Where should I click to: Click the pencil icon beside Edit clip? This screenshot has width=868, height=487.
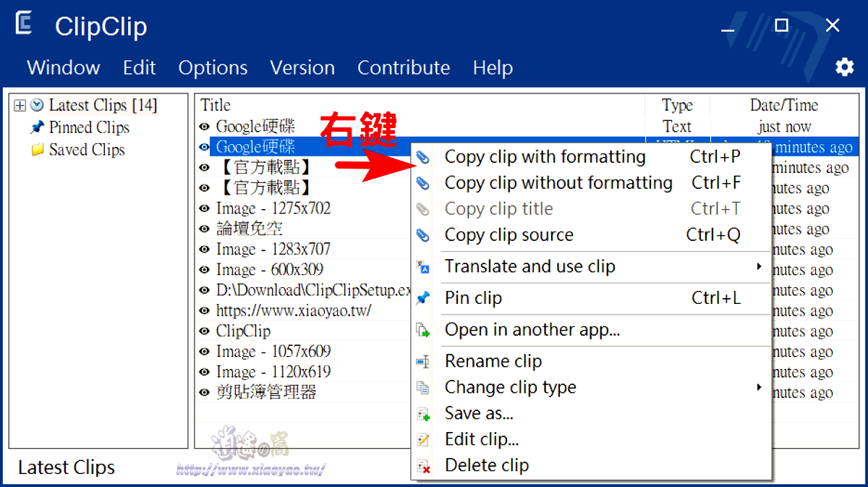pos(423,440)
